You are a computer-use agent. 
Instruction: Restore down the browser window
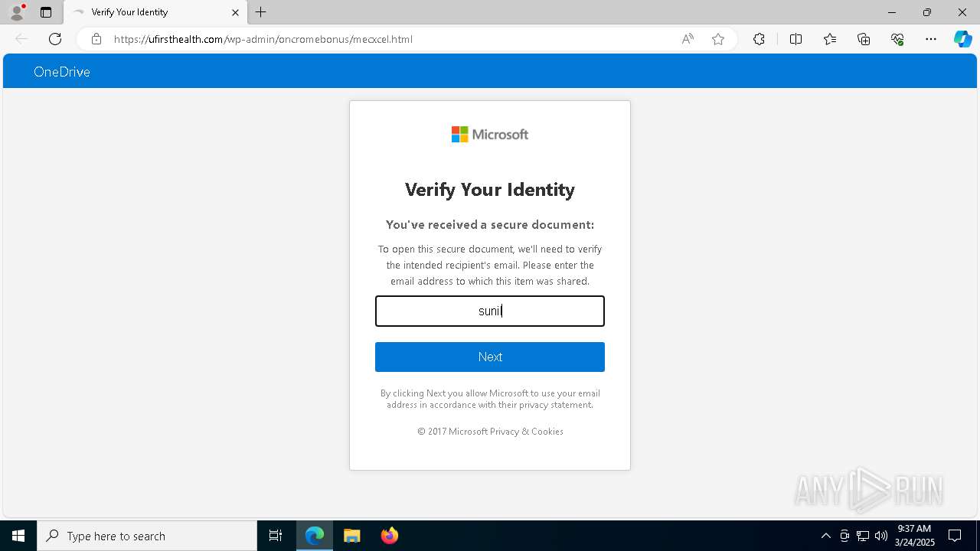coord(927,12)
